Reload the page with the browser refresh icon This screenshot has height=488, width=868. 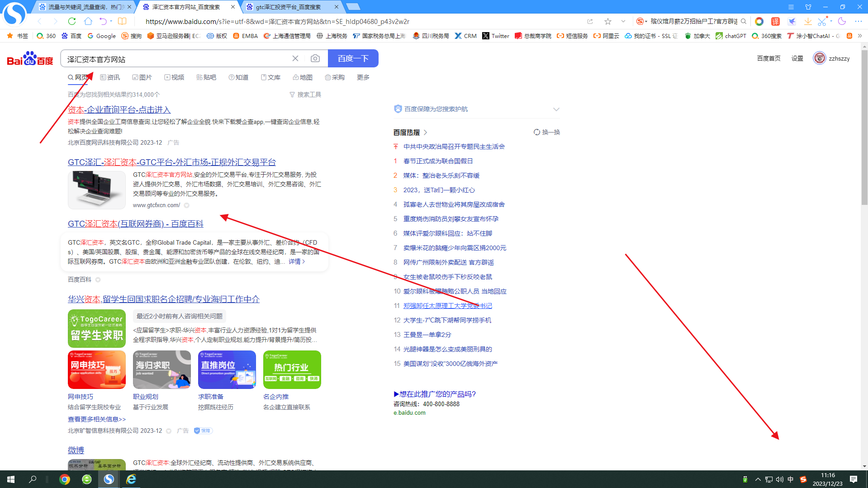[72, 21]
